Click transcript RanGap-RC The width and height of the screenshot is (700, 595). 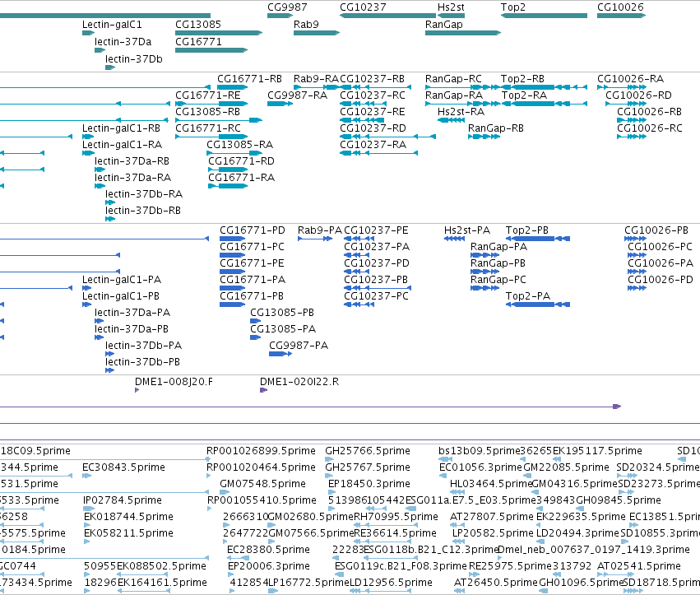453,79
